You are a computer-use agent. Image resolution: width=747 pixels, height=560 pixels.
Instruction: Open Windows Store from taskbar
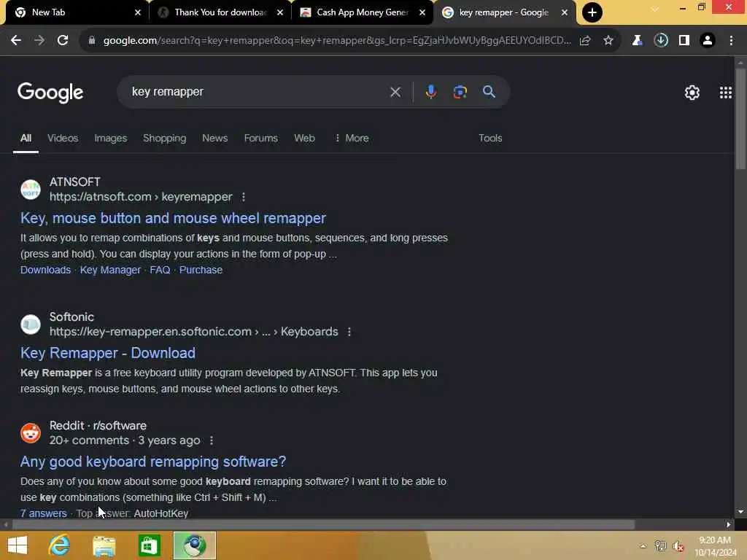(x=149, y=545)
